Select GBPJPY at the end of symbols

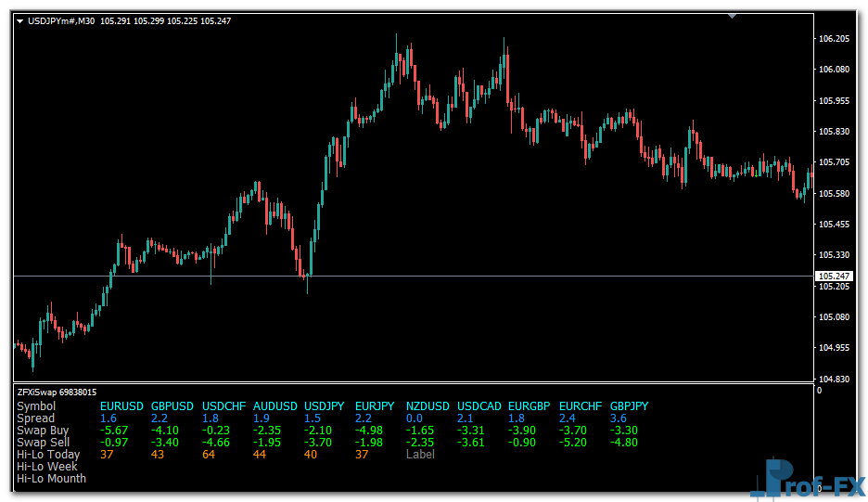(x=629, y=406)
